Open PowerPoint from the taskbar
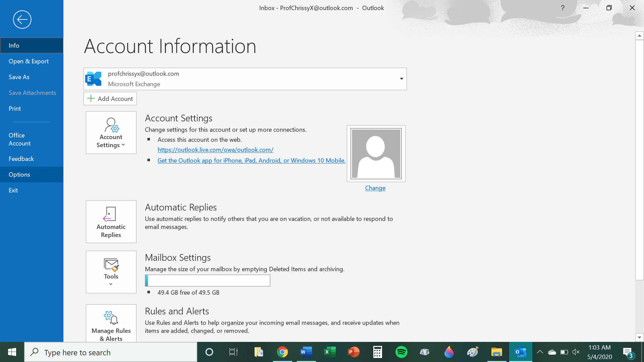644x362 pixels. [354, 352]
